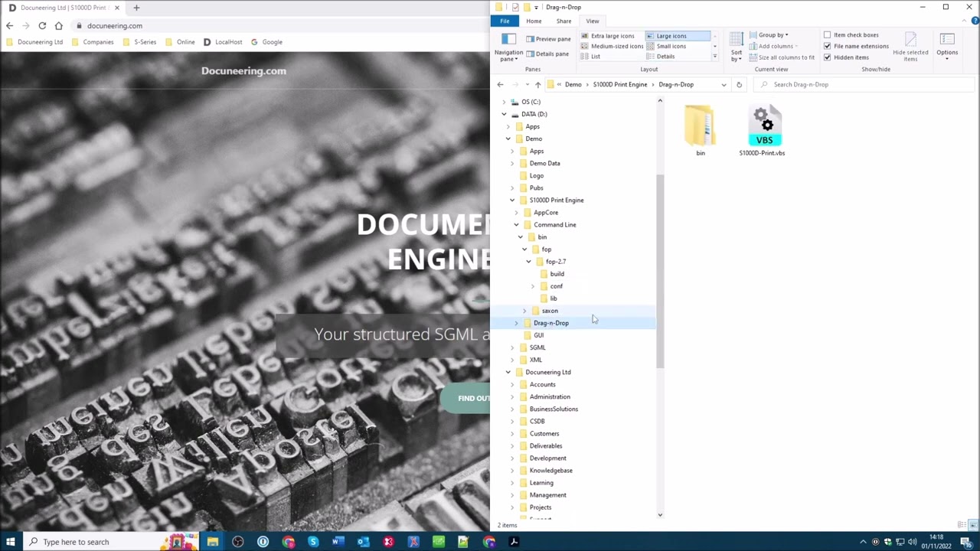The image size is (980, 551).
Task: Toggle the Preview pane
Action: click(548, 39)
